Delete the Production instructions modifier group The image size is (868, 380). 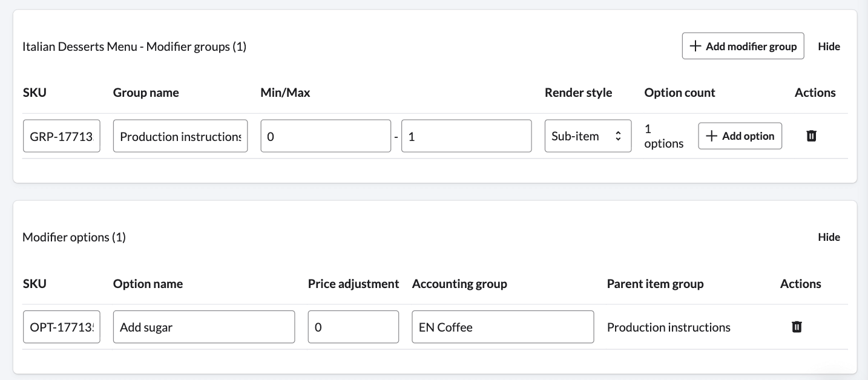(x=811, y=136)
